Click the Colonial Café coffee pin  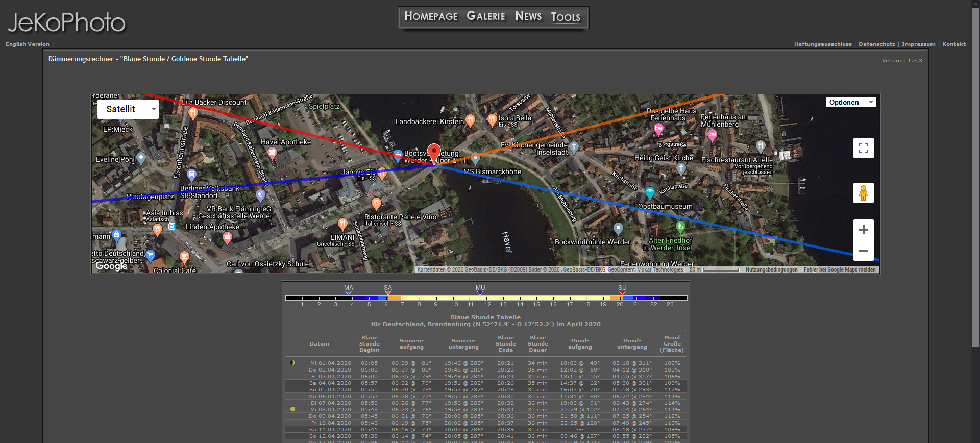(184, 257)
